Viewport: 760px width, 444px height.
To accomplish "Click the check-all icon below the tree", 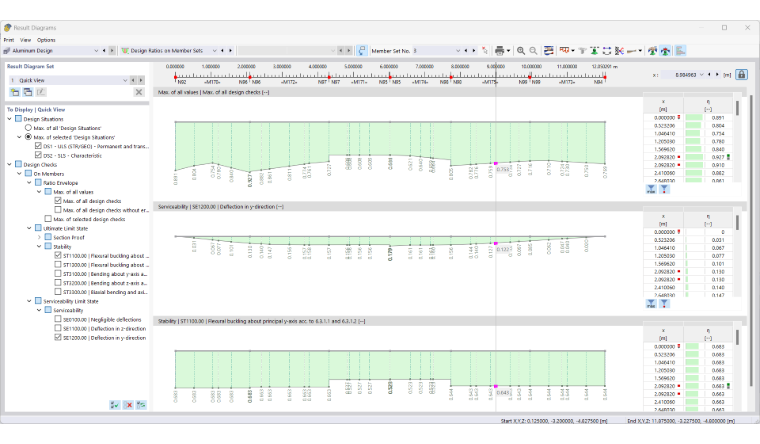I will coord(115,405).
